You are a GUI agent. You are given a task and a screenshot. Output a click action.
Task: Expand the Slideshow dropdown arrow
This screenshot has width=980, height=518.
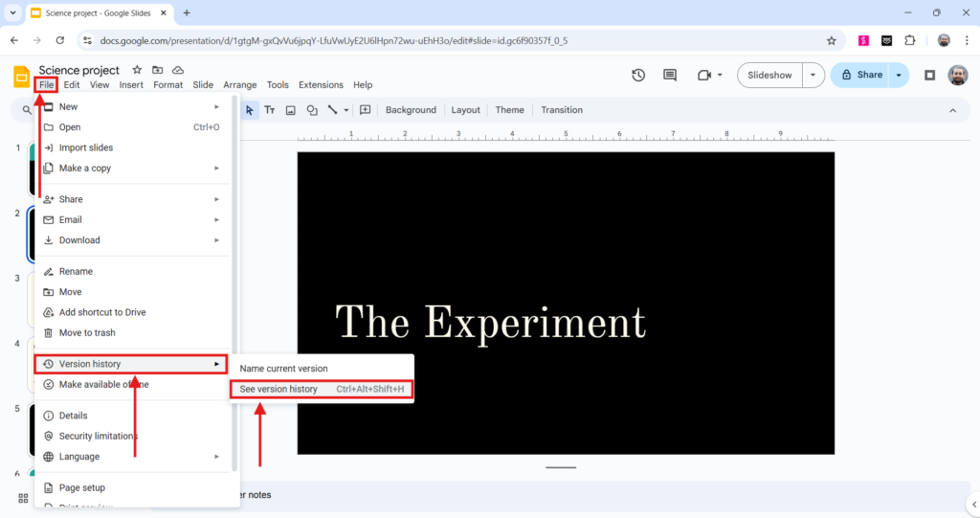click(813, 75)
